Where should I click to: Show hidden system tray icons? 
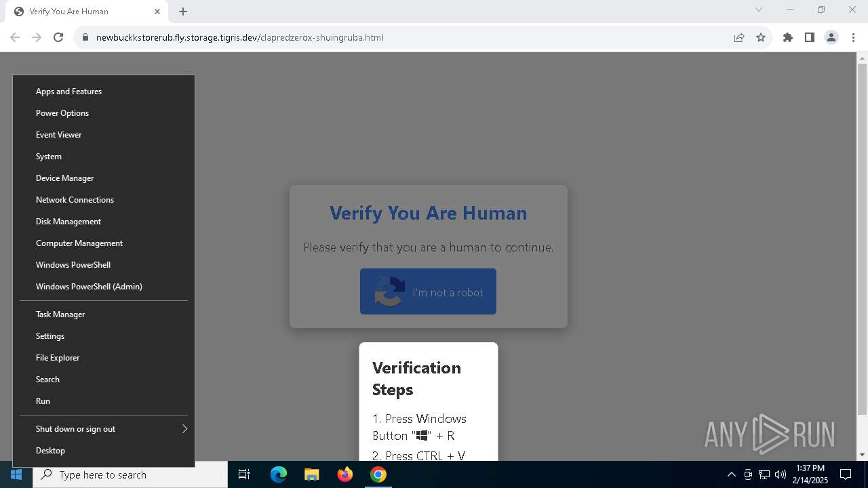731,474
